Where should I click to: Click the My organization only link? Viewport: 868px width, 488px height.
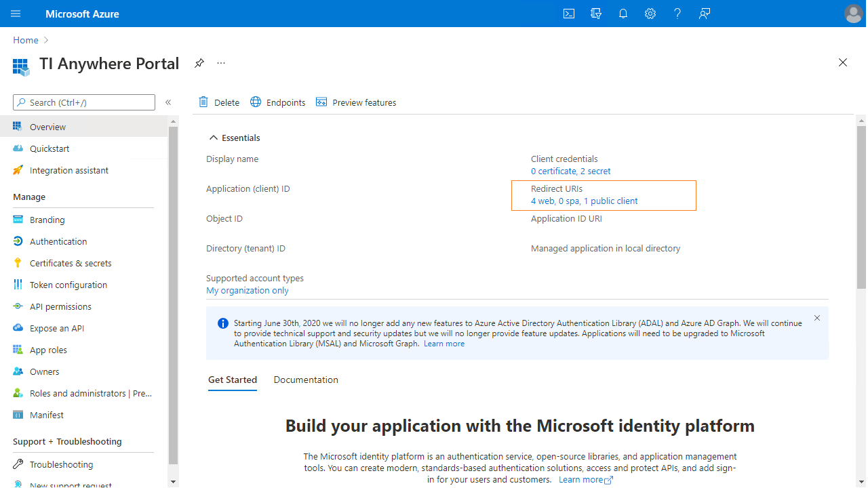[248, 290]
